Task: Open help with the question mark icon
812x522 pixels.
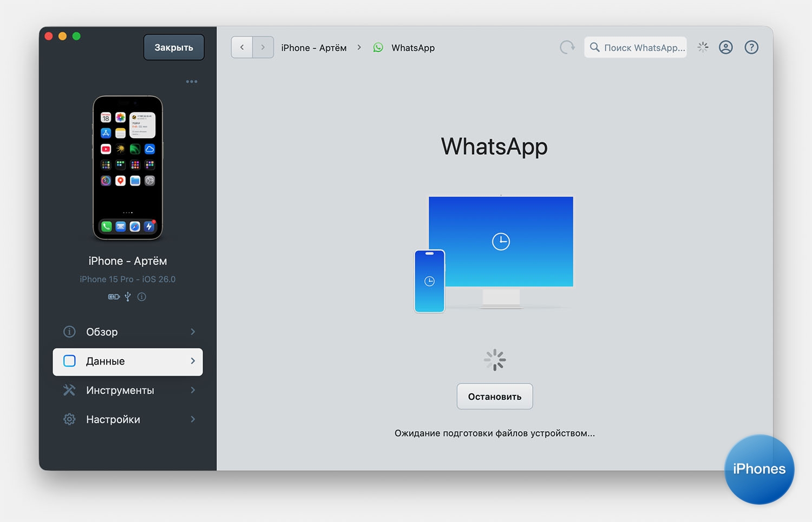Action: (751, 47)
